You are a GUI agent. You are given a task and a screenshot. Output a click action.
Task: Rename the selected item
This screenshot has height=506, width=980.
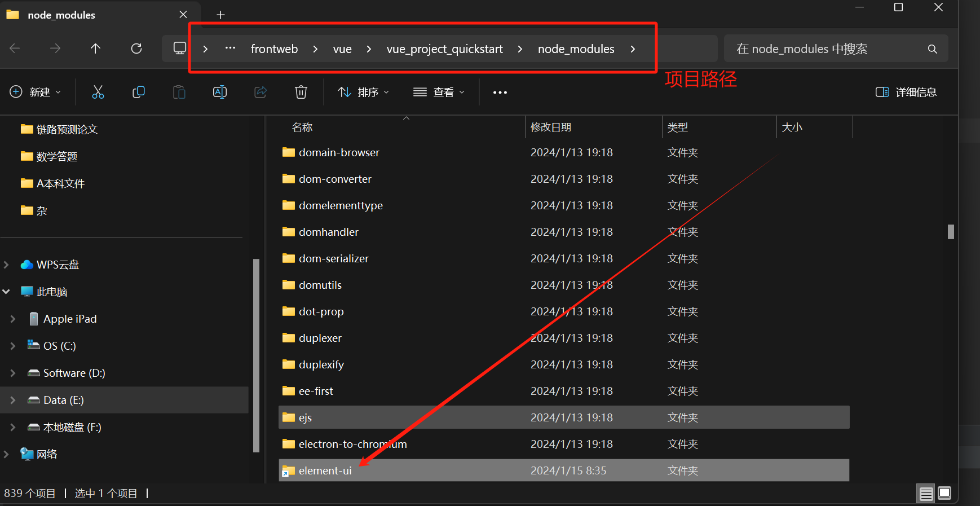coord(220,92)
